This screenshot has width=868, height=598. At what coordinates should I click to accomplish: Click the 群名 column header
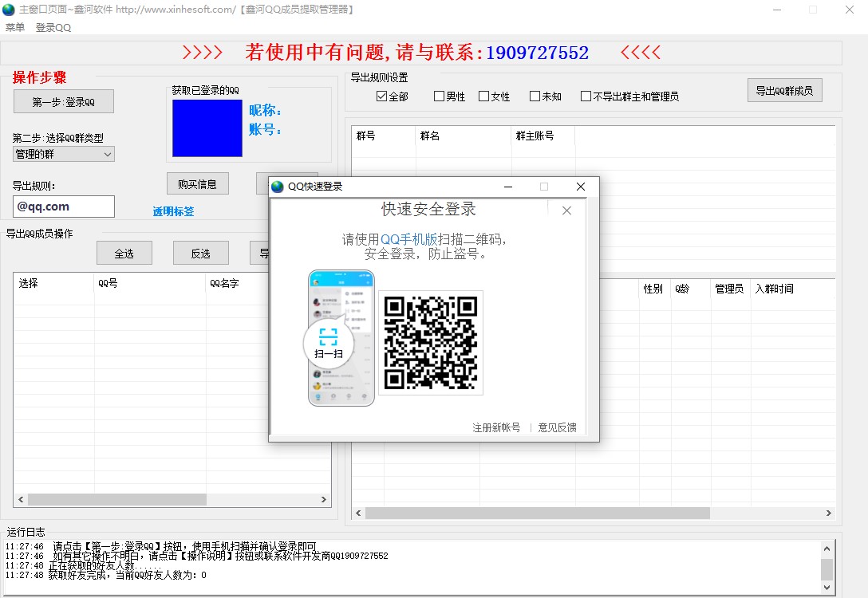[x=464, y=136]
